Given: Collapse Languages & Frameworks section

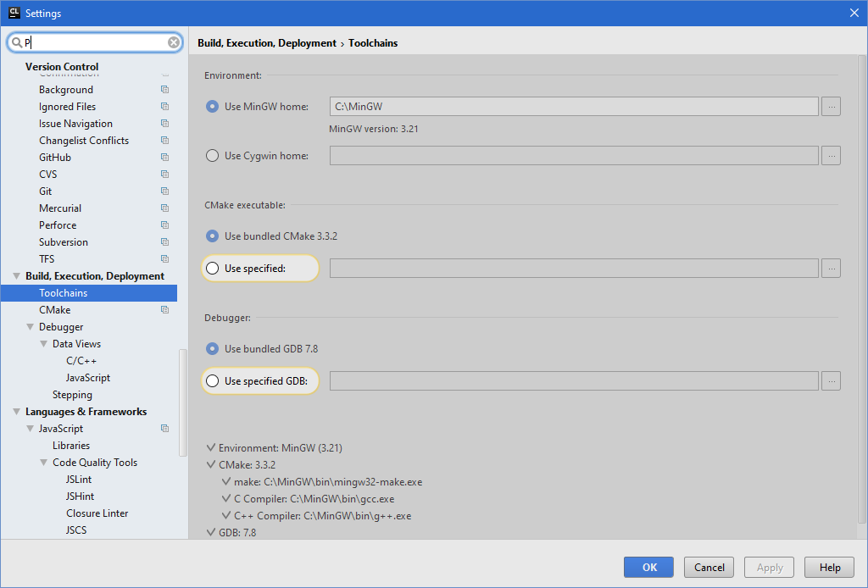Looking at the screenshot, I should 17,412.
